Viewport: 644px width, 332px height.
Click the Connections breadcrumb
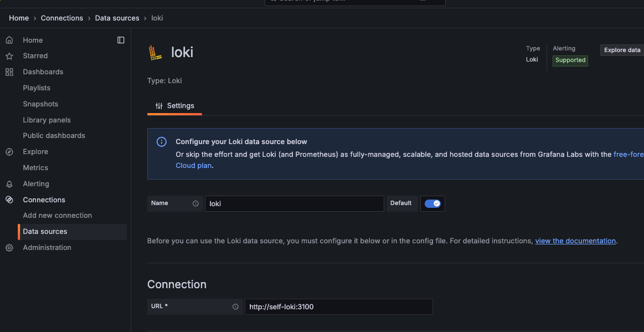click(x=62, y=18)
